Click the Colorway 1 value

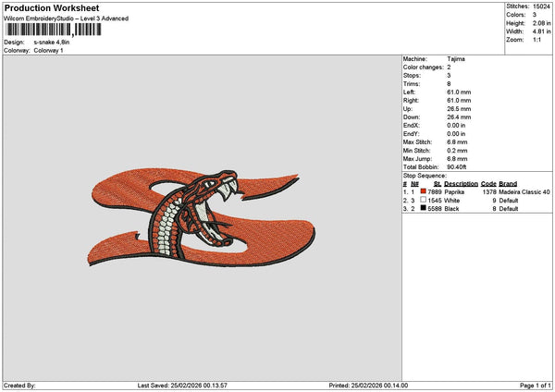tap(48, 51)
